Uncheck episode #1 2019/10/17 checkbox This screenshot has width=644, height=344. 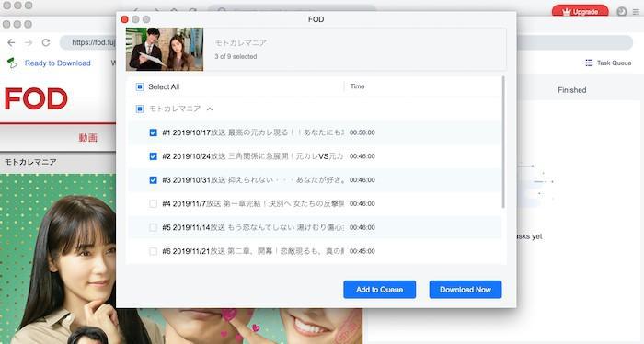(x=154, y=132)
